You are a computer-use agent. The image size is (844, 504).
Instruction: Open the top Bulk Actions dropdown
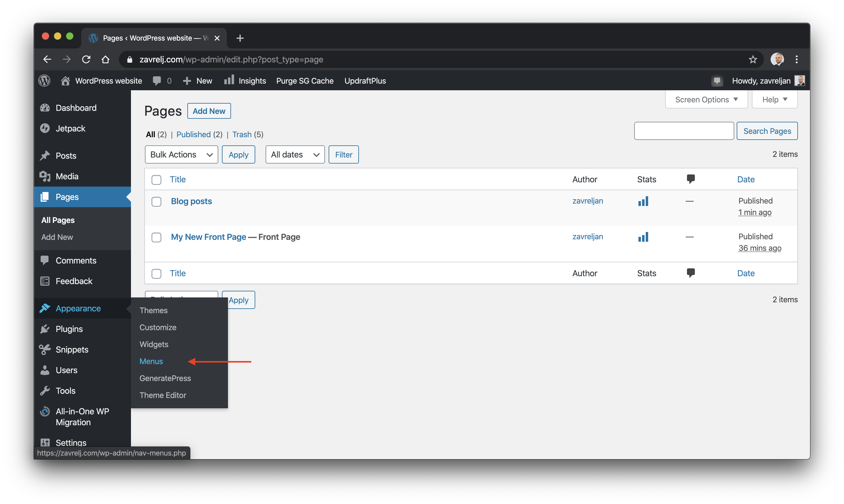(181, 154)
